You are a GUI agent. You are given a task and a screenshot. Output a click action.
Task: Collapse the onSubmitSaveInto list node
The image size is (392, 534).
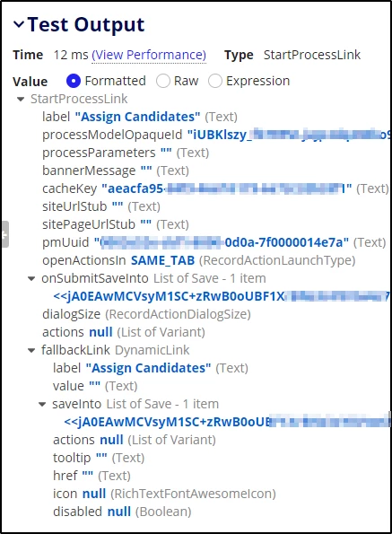pos(31,279)
